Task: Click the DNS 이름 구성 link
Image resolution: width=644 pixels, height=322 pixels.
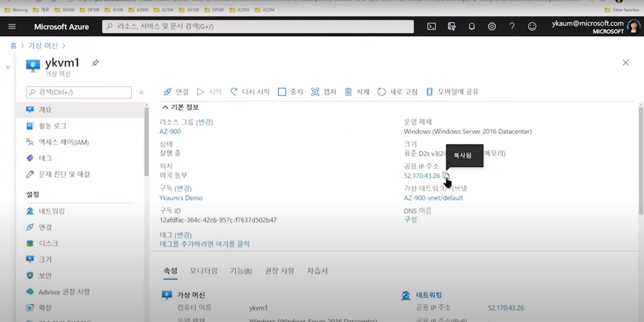Action: tap(410, 220)
